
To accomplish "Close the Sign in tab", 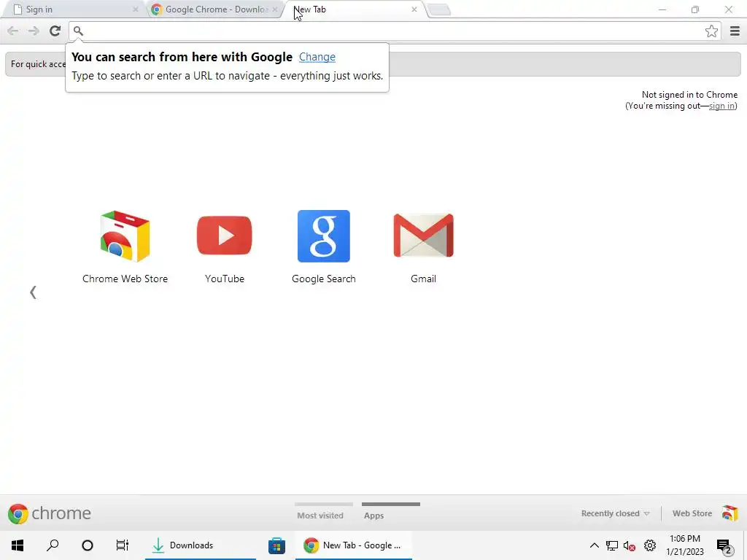I will (135, 9).
